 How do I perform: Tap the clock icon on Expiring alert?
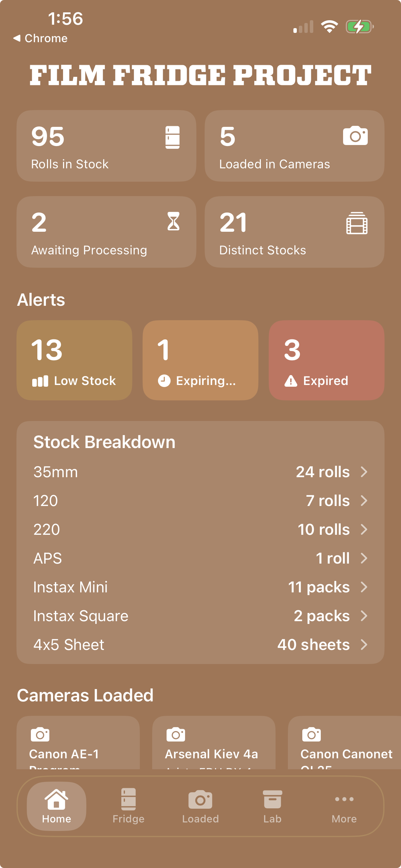pyautogui.click(x=164, y=381)
